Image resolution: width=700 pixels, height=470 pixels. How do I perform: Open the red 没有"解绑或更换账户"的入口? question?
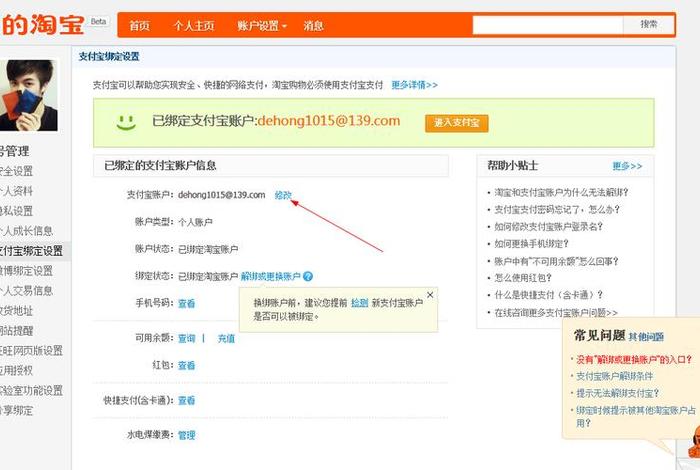pos(634,359)
